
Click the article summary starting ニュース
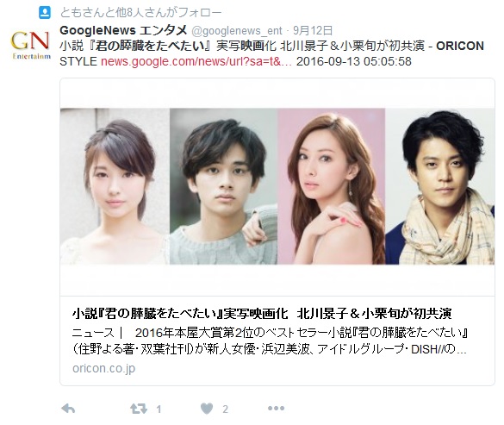click(270, 341)
